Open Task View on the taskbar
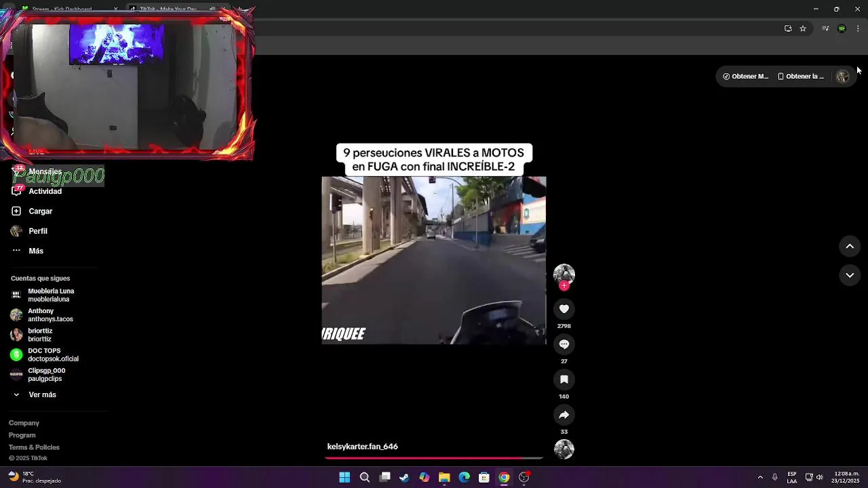868x488 pixels. 384,477
